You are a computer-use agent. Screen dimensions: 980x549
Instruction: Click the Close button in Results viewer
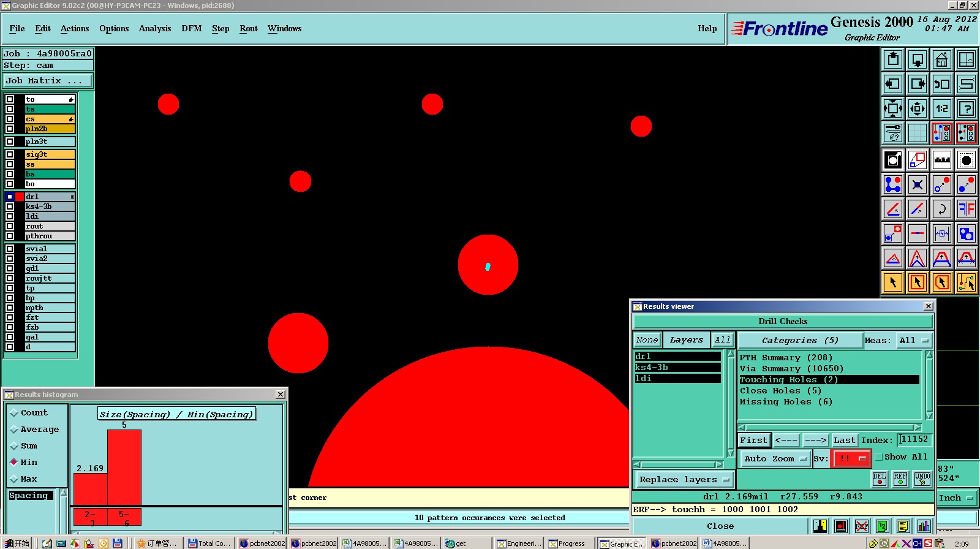point(720,526)
